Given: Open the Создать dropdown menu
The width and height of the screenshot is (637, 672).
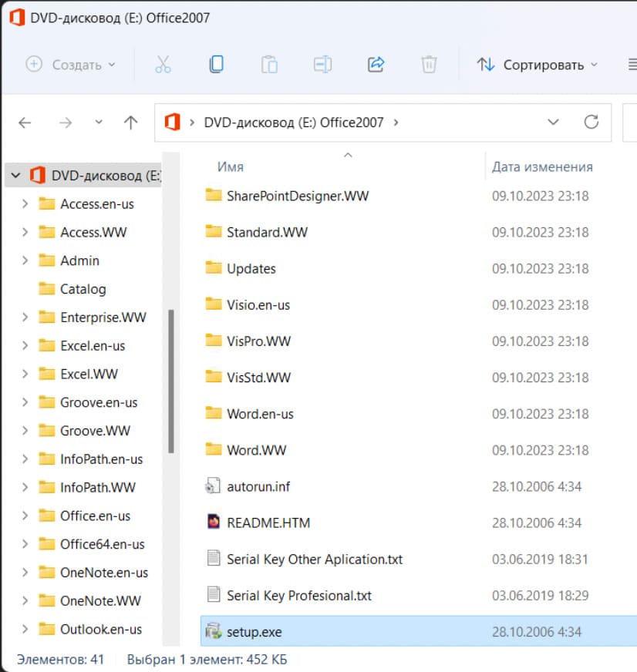Looking at the screenshot, I should click(70, 65).
